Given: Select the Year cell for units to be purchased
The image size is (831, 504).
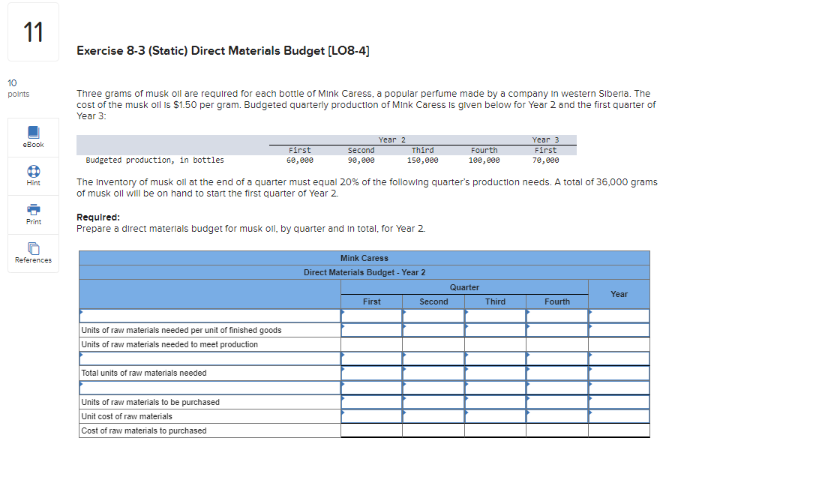Looking at the screenshot, I should tap(619, 401).
